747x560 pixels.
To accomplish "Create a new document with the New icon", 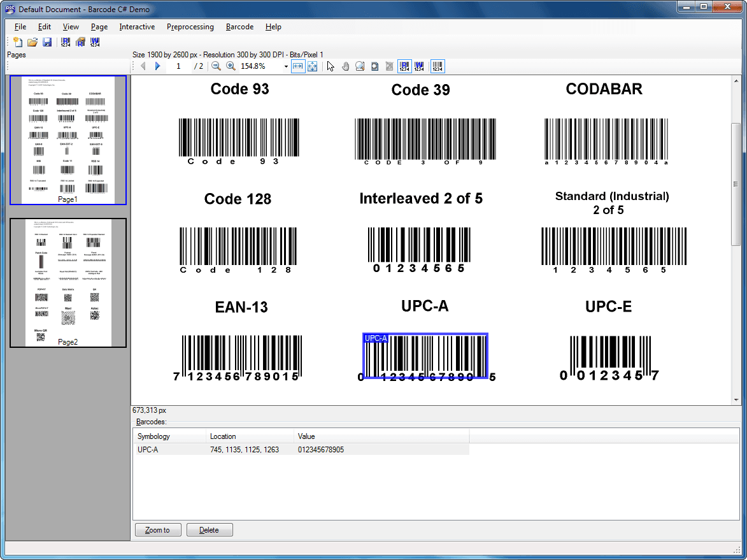I will [18, 42].
